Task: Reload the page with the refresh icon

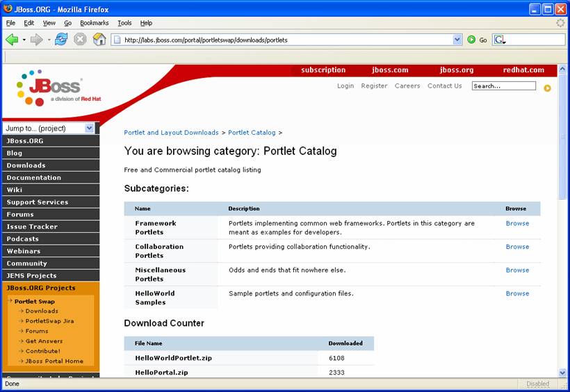Action: click(61, 39)
